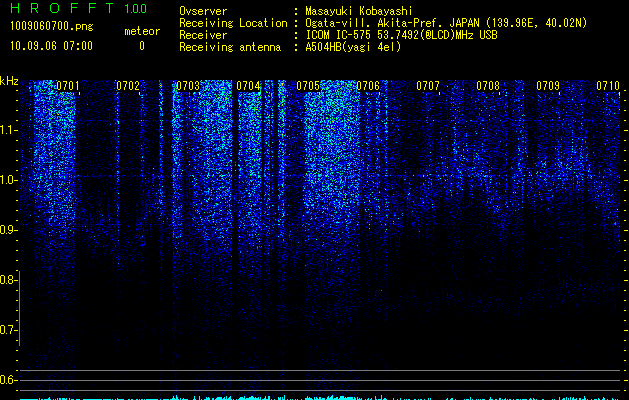629x400 pixels.
Task: Click the 0701 time marker
Action: [x=67, y=86]
